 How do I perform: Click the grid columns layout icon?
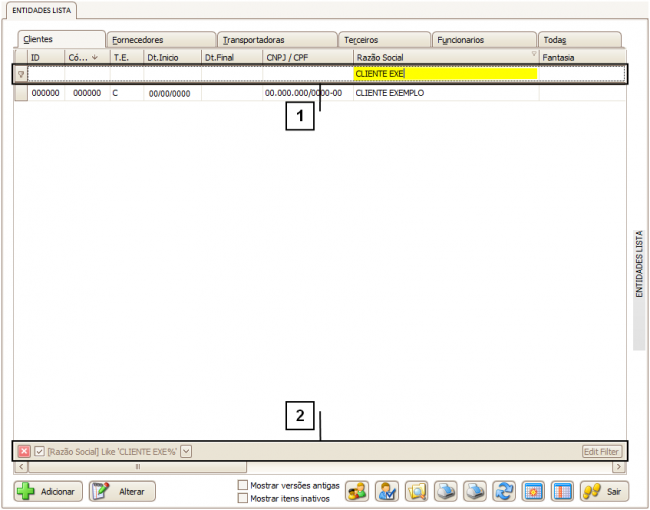562,491
